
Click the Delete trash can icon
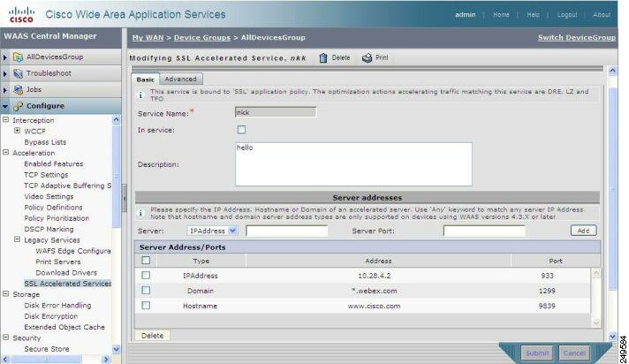323,57
